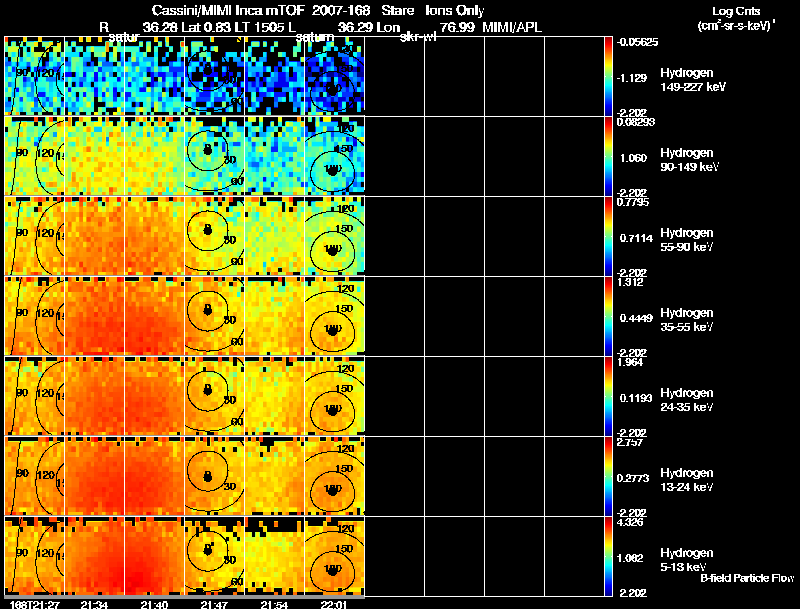Click the Log Cnts scale heading
Image resolution: width=800 pixels, height=609 pixels.
[736, 11]
